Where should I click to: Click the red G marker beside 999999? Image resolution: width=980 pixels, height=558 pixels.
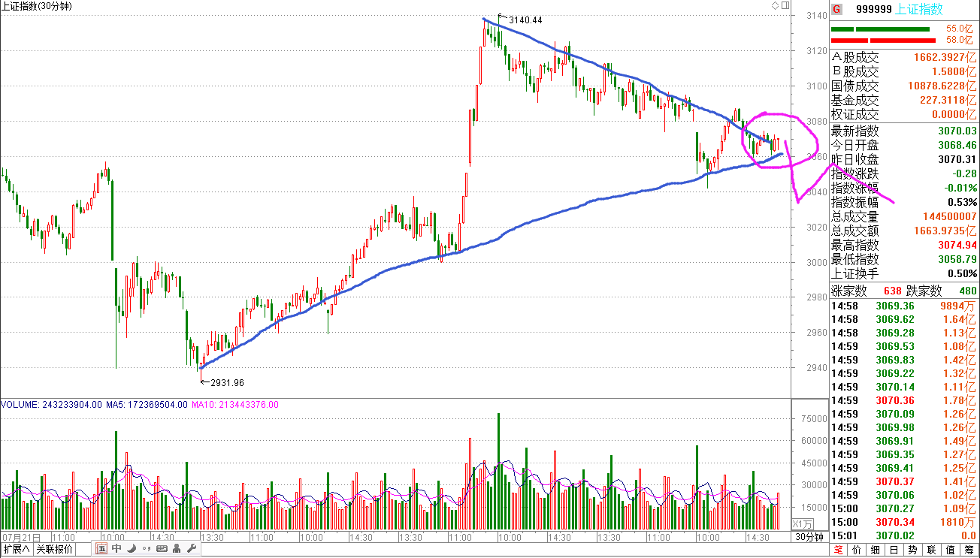[x=836, y=10]
